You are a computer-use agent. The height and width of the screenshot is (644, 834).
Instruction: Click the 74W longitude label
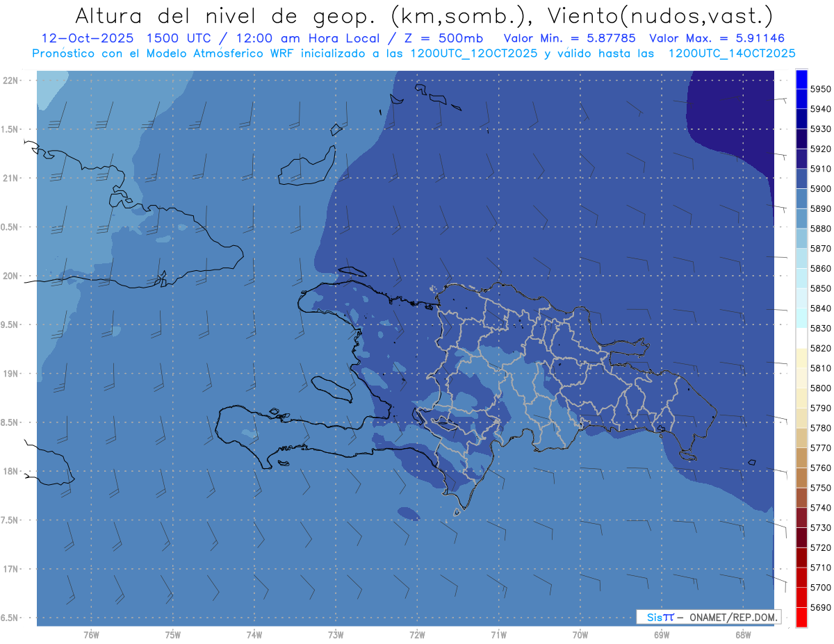[x=254, y=635]
